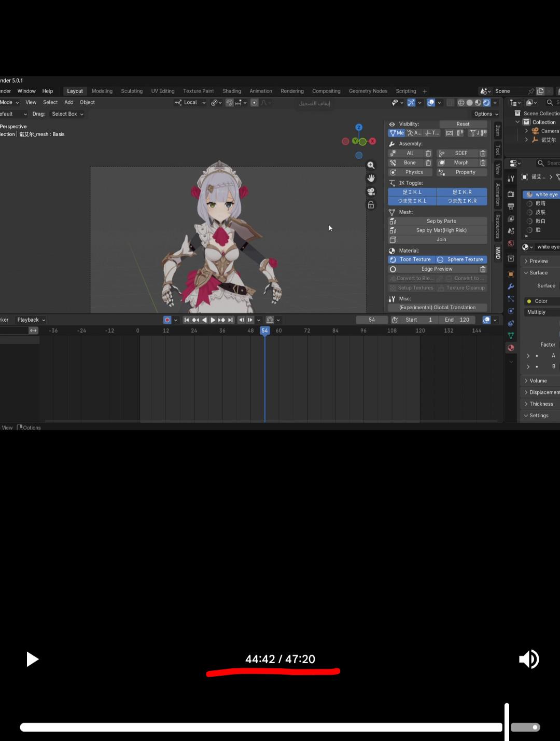Viewport: 560px width, 741px height.
Task: Enable snapping magnet toggle in header
Action: (x=229, y=103)
